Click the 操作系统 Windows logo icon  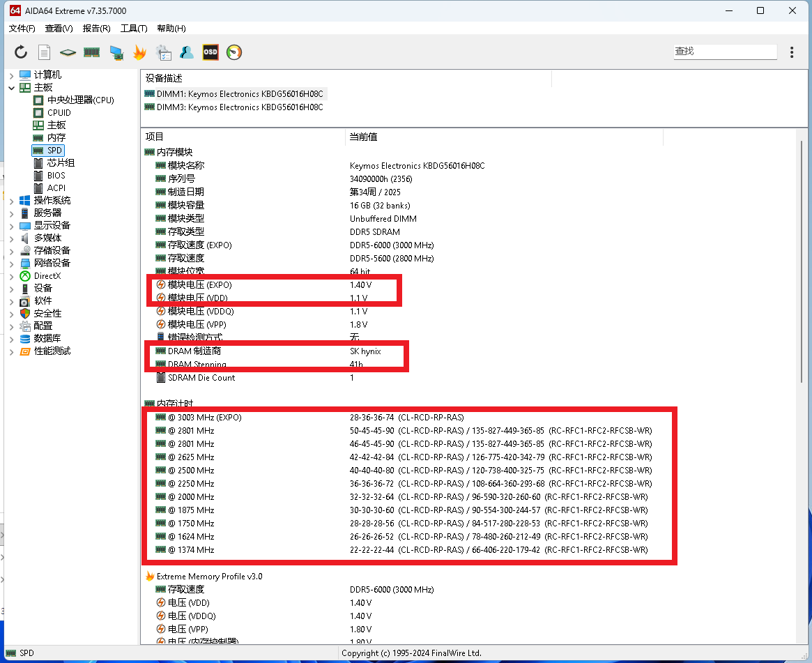[25, 201]
